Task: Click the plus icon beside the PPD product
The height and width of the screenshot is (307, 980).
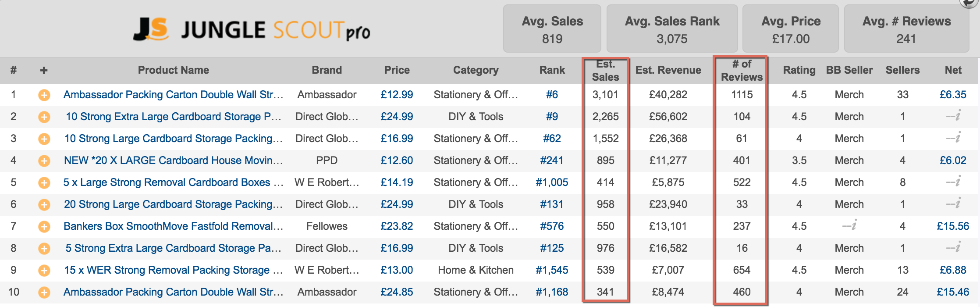Action: 44,161
